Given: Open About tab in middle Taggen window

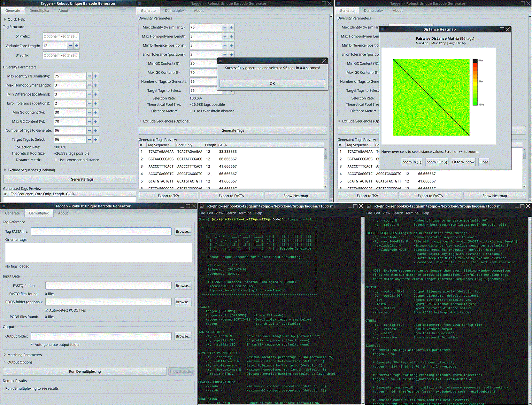Looking at the screenshot, I should point(199,11).
